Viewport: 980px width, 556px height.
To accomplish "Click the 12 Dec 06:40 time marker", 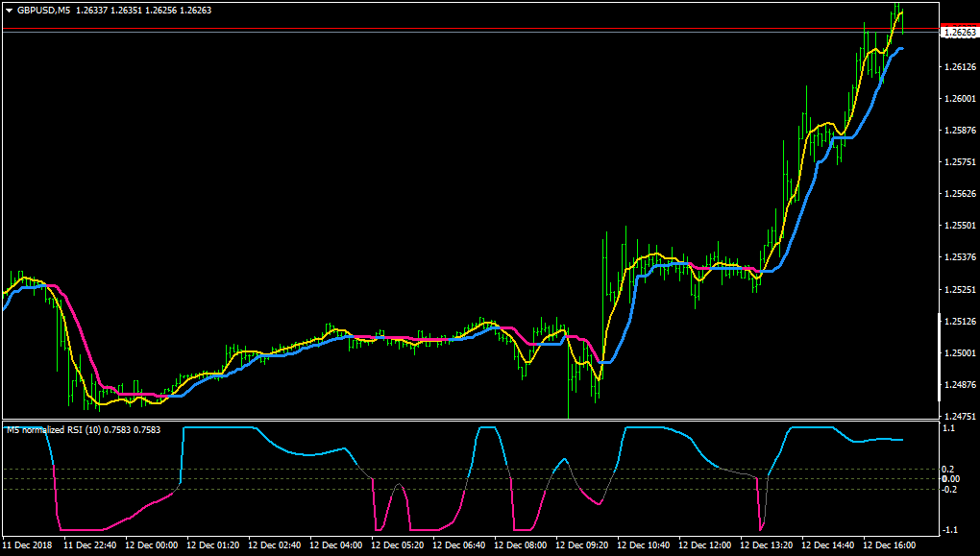I will pyautogui.click(x=458, y=545).
